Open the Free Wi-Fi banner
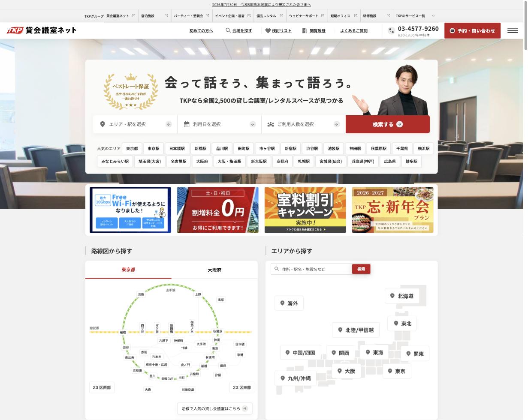The height and width of the screenshot is (420, 528). pyautogui.click(x=130, y=210)
